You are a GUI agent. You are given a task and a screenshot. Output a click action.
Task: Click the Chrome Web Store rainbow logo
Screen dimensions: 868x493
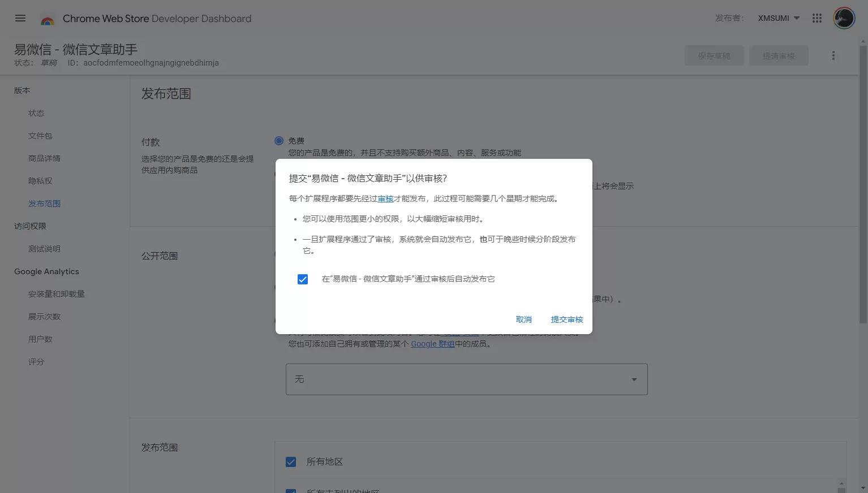pyautogui.click(x=48, y=20)
